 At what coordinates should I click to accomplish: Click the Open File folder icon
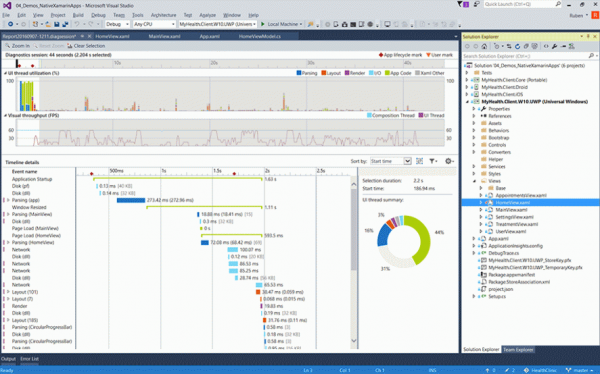coord(48,24)
